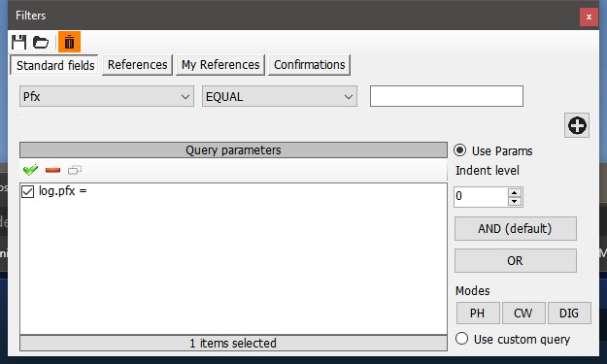This screenshot has width=607, height=364.
Task: Select the Use Params radio button
Action: click(460, 150)
